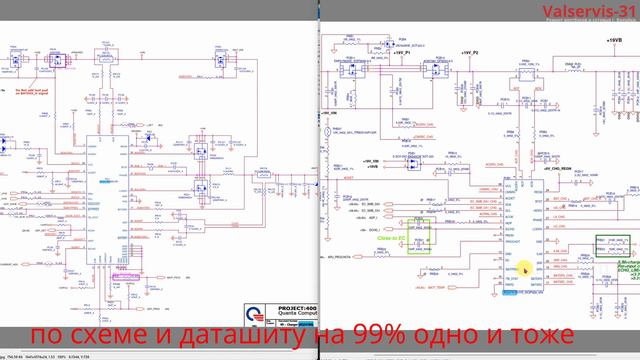640x360 pixels.
Task: Click the +6V_CHG_REGN net label
Action: (558, 169)
